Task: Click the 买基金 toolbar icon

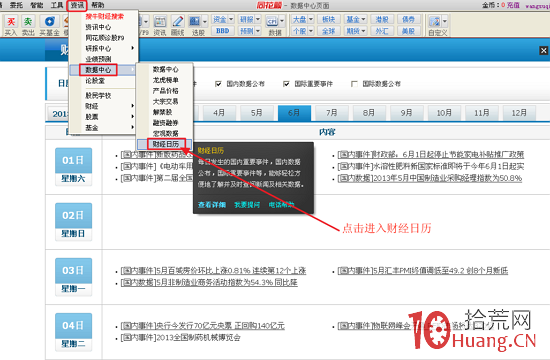Action: (x=49, y=25)
